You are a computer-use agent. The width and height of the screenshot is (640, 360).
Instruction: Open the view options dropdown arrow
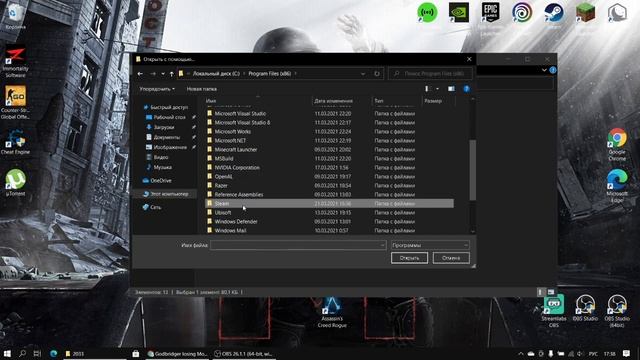point(437,89)
